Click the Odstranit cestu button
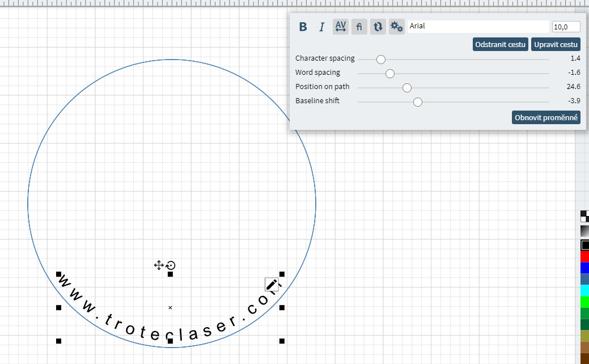The height and width of the screenshot is (364, 589). pyautogui.click(x=501, y=44)
